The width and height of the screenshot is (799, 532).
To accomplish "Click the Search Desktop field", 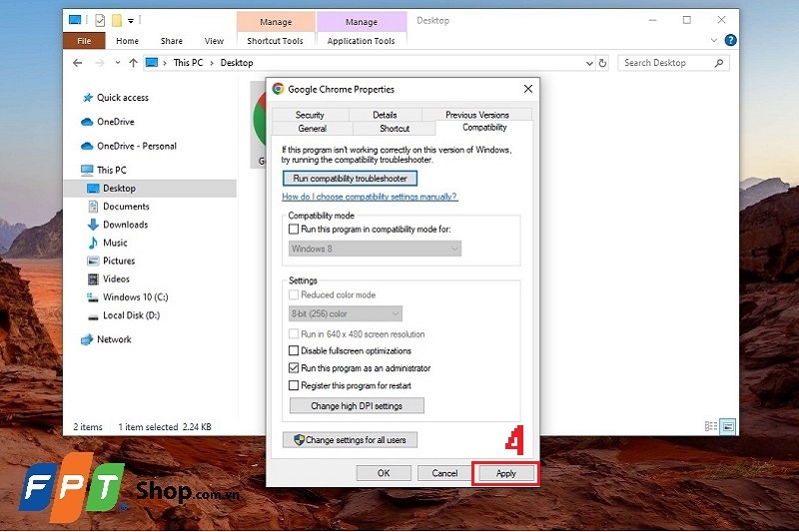I will click(x=673, y=63).
